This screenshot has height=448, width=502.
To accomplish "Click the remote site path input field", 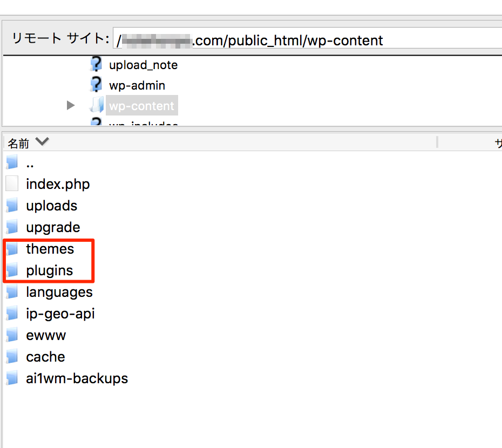I will coord(308,40).
